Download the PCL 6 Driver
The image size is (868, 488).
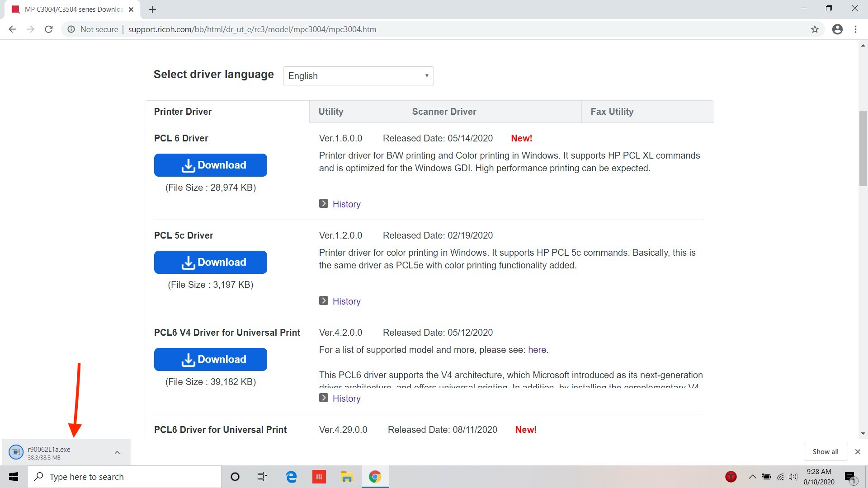click(210, 165)
